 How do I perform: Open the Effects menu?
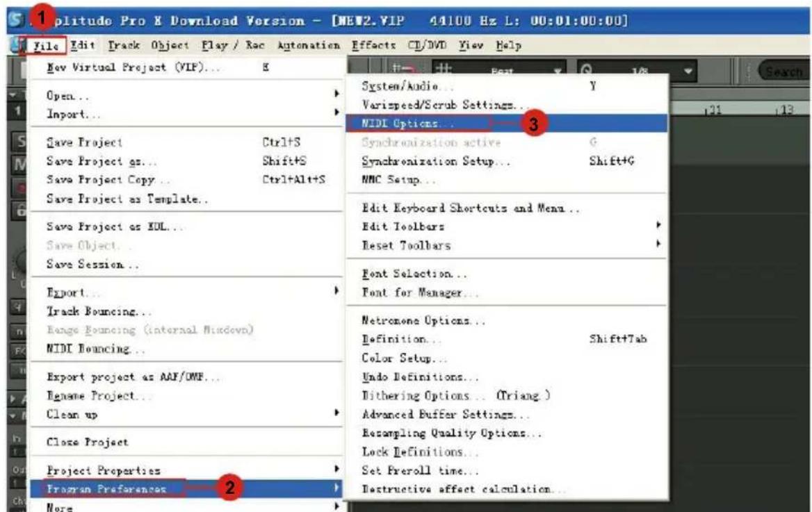(373, 46)
